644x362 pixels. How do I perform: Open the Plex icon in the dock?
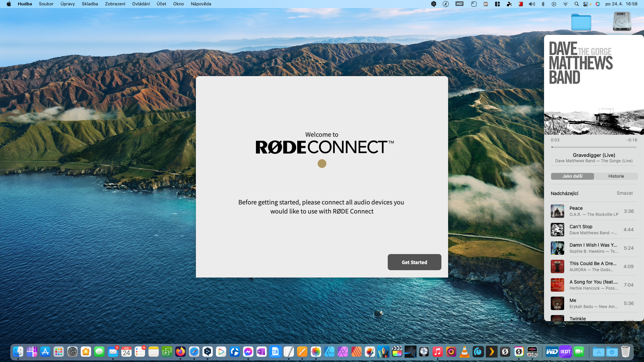point(491,352)
